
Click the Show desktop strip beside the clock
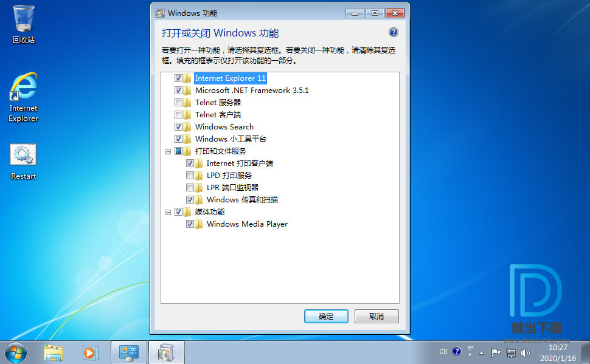586,352
